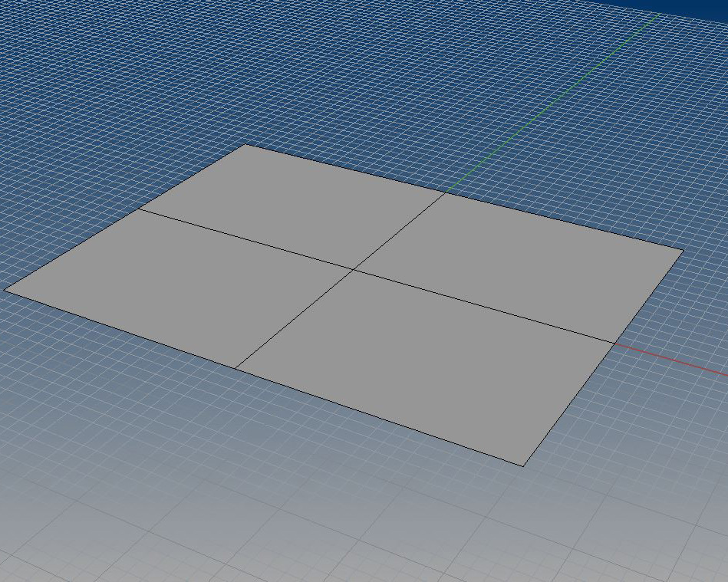
Task: Click the green axis line beyond the plane
Action: pyautogui.click(x=552, y=103)
